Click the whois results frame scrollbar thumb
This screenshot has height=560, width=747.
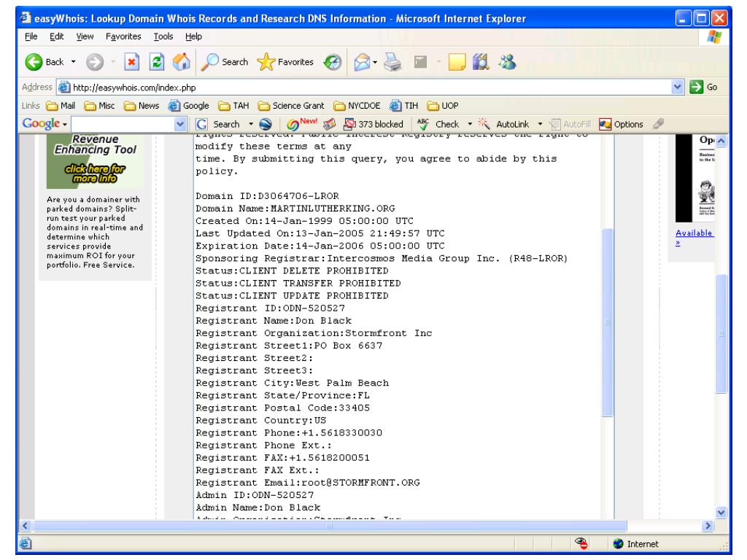(x=608, y=322)
